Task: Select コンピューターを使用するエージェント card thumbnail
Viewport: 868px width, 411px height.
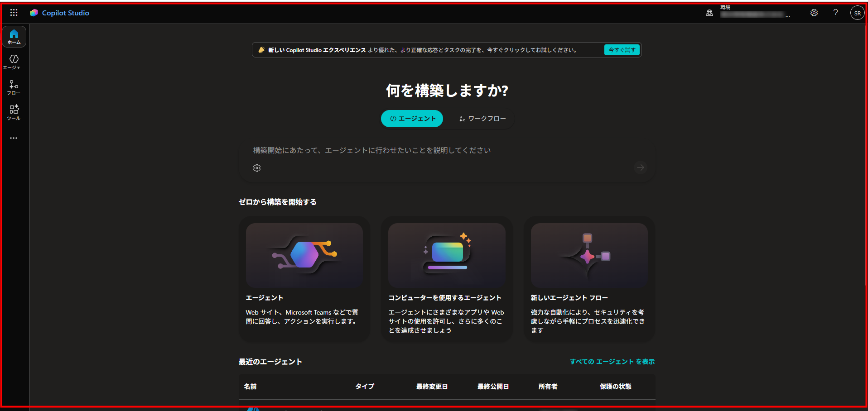Action: click(x=447, y=255)
